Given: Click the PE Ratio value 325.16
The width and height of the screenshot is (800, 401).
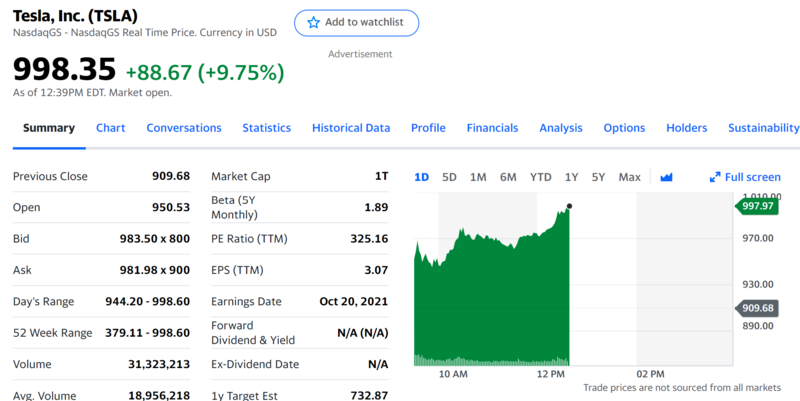Looking at the screenshot, I should point(369,239).
